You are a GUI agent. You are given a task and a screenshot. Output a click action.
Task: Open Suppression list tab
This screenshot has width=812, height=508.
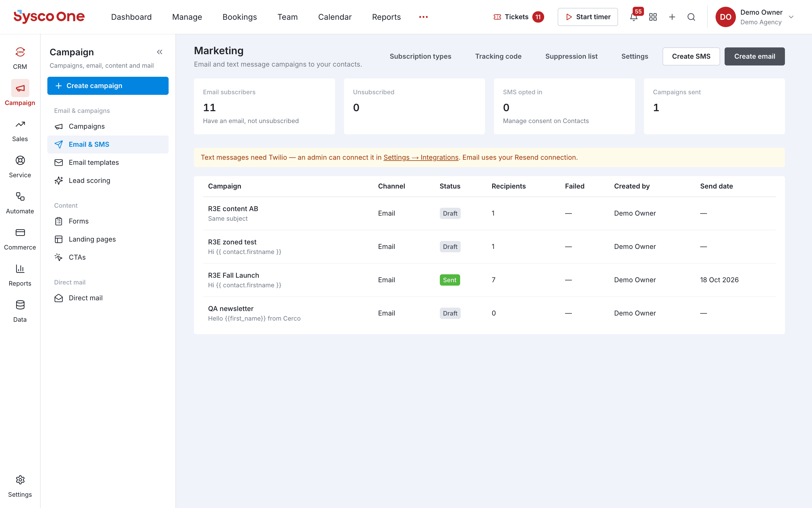tap(571, 56)
